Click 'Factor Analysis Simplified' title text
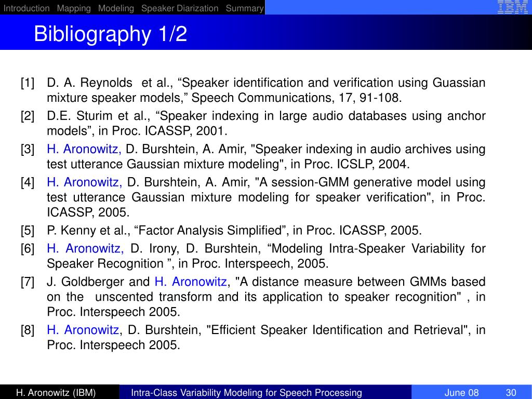Screen dimensions: 532x399 click(210, 230)
